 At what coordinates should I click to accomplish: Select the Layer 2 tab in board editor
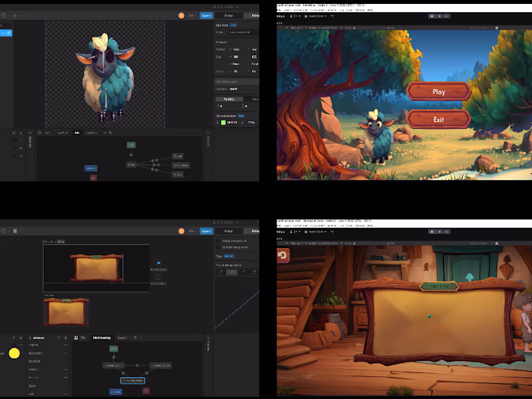(122, 338)
